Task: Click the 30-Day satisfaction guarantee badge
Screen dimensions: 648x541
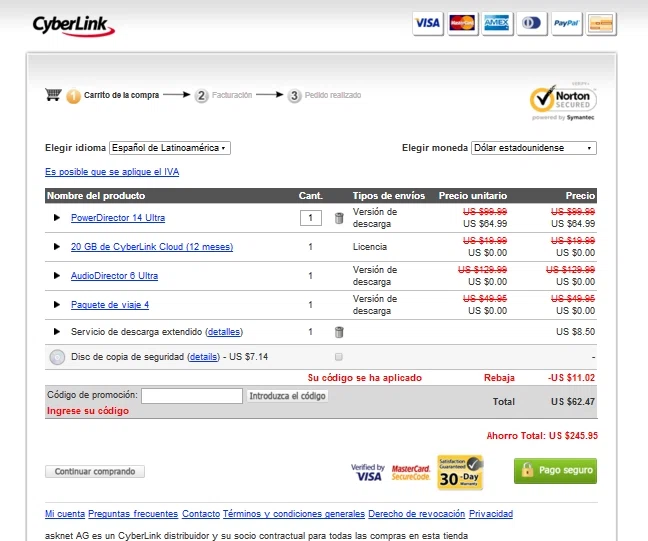Action: click(x=460, y=472)
